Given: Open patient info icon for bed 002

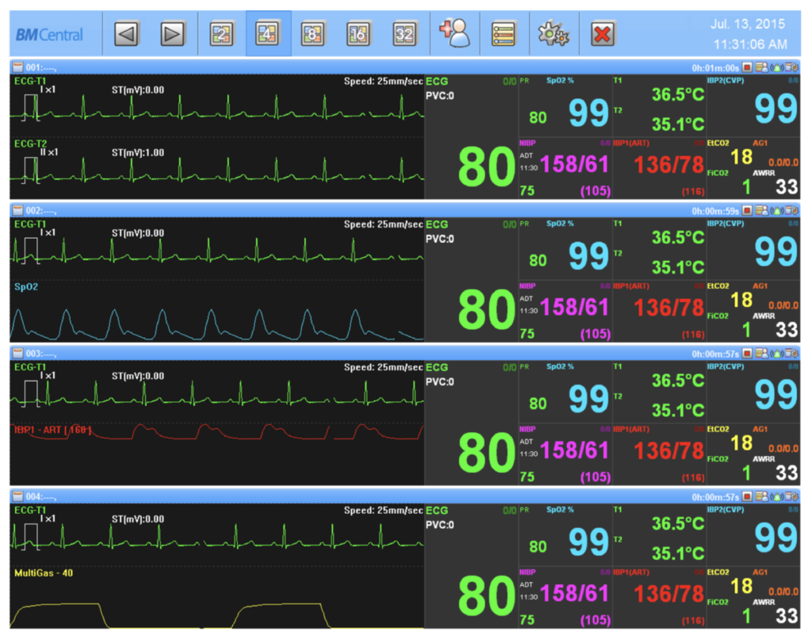Looking at the screenshot, I should [762, 210].
